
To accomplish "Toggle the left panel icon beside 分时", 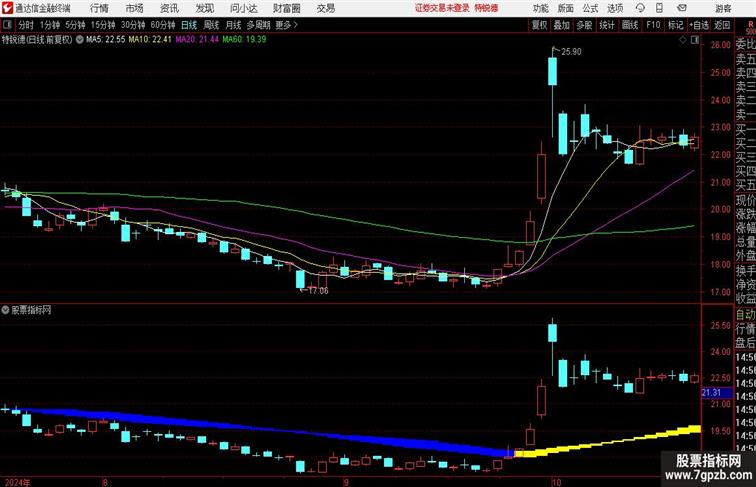I will [7, 25].
